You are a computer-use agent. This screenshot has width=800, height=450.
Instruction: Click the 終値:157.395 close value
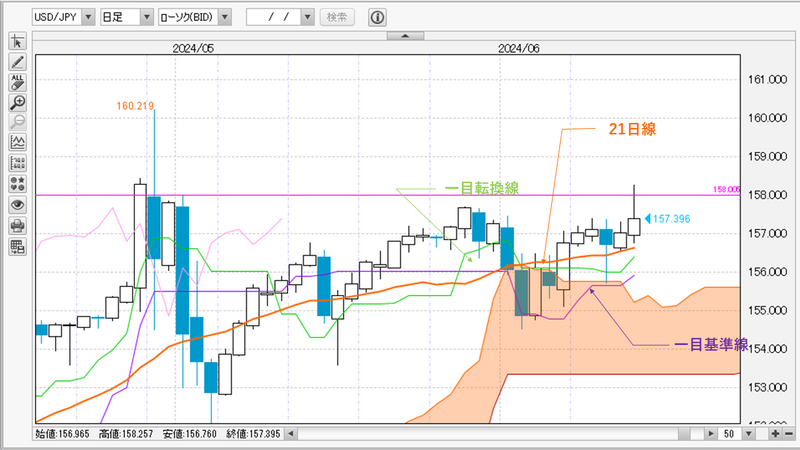click(x=253, y=434)
